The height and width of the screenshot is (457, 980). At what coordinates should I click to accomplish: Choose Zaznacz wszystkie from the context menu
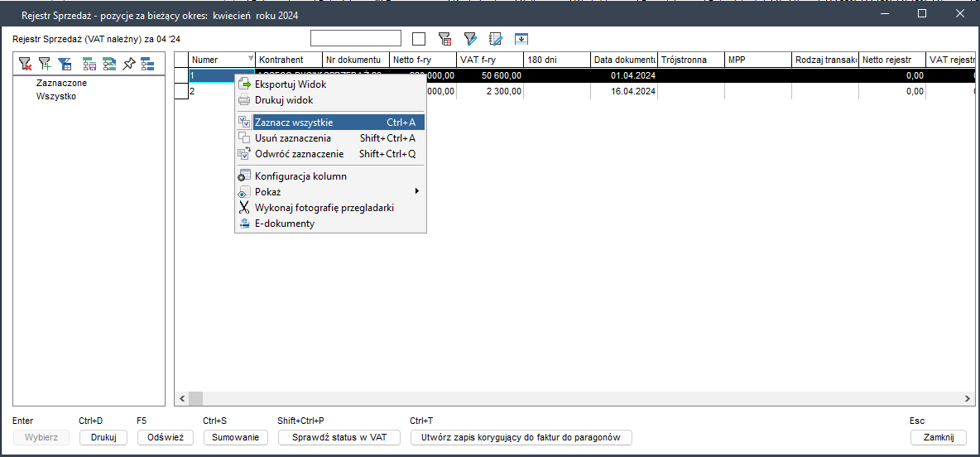coord(330,122)
